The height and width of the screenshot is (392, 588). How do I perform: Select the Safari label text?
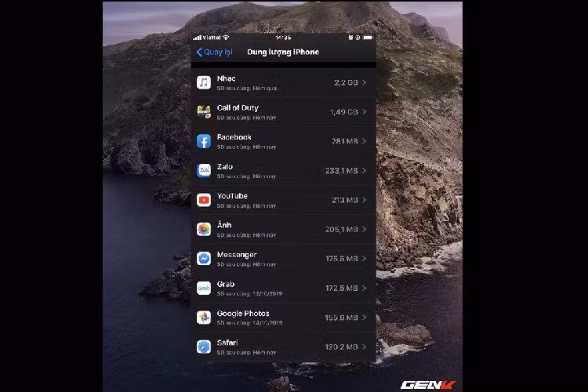pos(227,343)
